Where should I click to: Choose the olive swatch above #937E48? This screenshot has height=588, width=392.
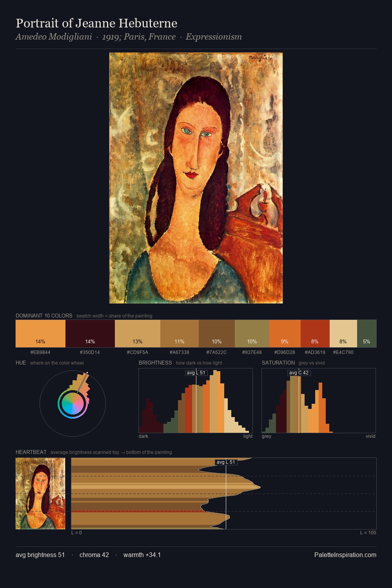coord(252,334)
